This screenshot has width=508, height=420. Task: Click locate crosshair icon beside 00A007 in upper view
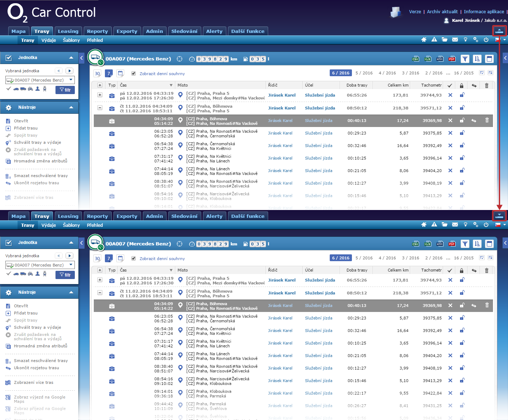click(180, 59)
